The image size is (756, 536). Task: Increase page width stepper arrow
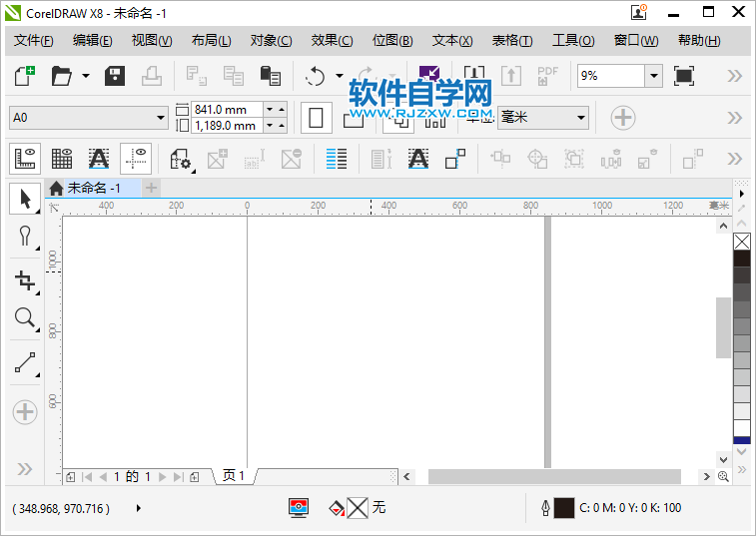tap(282, 110)
